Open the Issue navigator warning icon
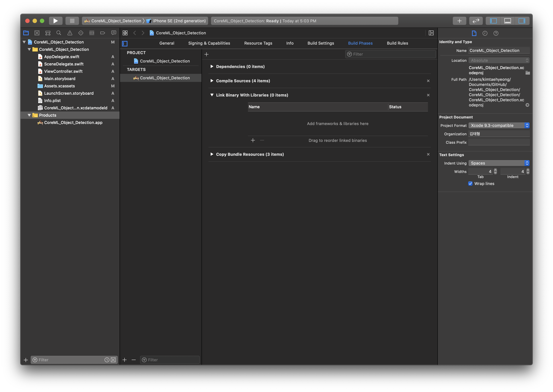 pos(70,33)
